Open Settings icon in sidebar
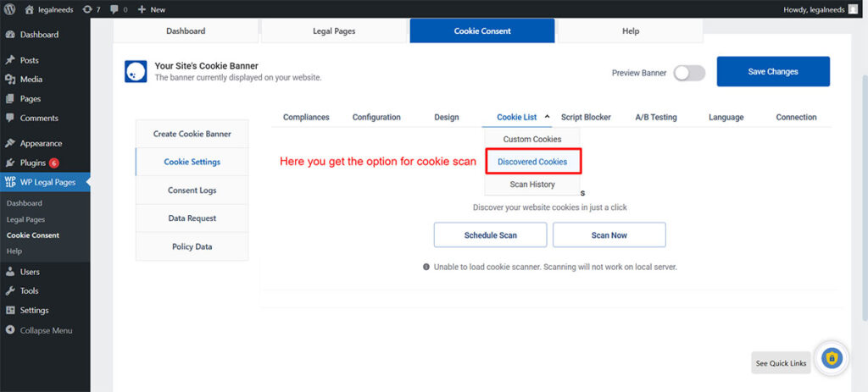The height and width of the screenshot is (392, 868). click(10, 310)
